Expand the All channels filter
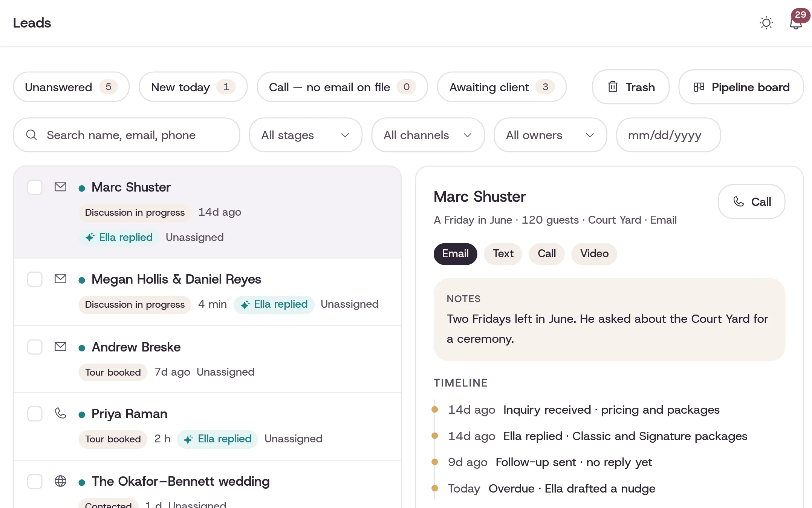Screen dimensions: 812x508 (428, 135)
